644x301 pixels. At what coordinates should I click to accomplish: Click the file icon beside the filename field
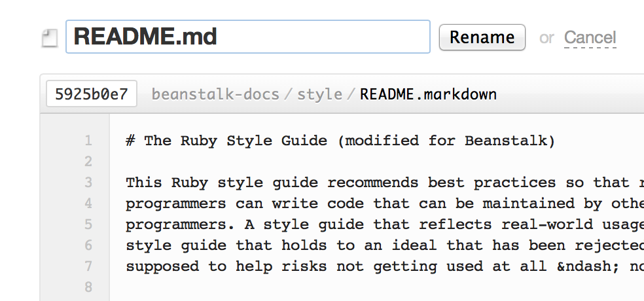click(x=50, y=38)
